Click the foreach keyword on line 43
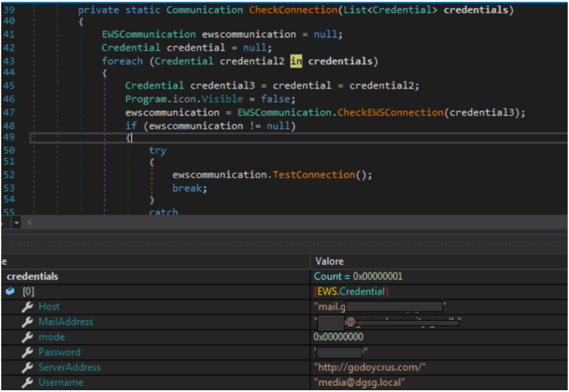The width and height of the screenshot is (569, 392). (x=122, y=61)
